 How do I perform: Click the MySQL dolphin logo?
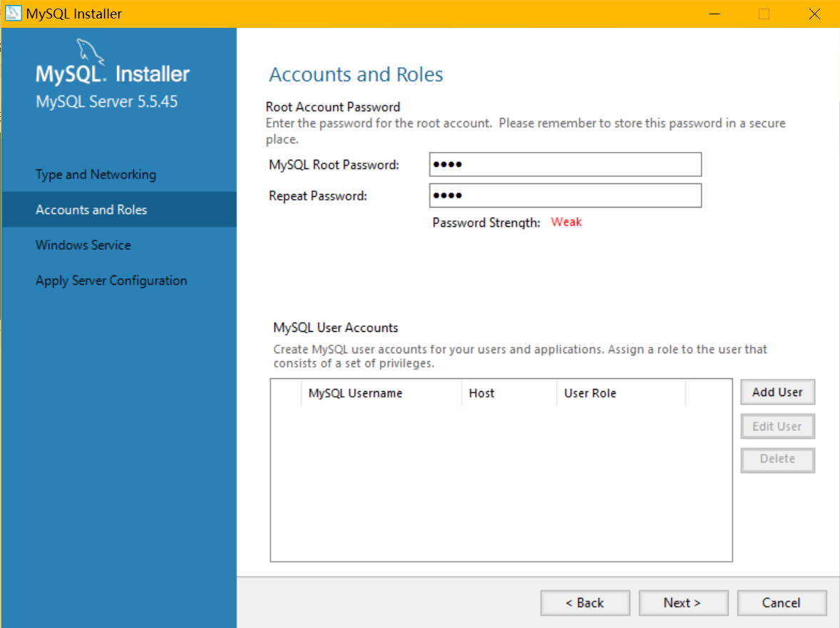tap(89, 51)
